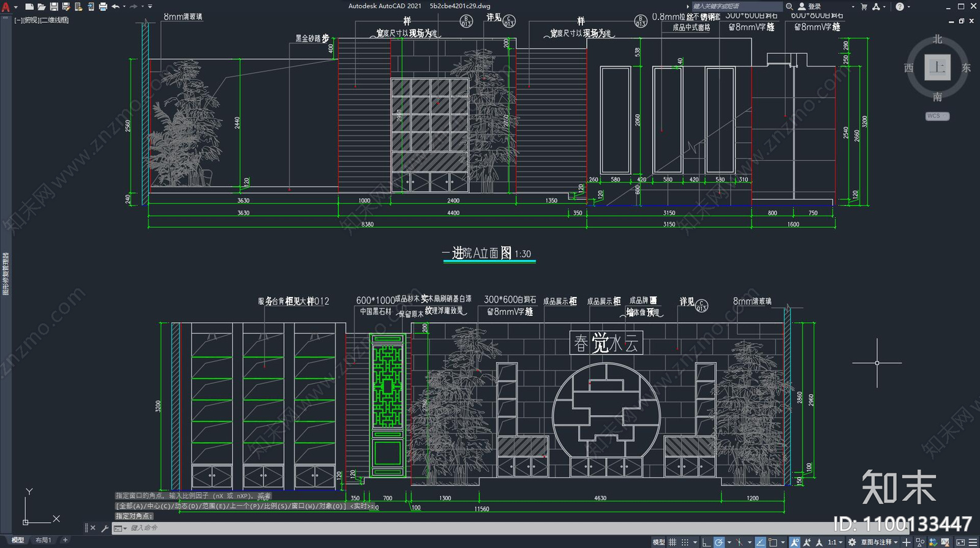Open the workspace switching gear icon
The image size is (980, 548).
click(852, 542)
